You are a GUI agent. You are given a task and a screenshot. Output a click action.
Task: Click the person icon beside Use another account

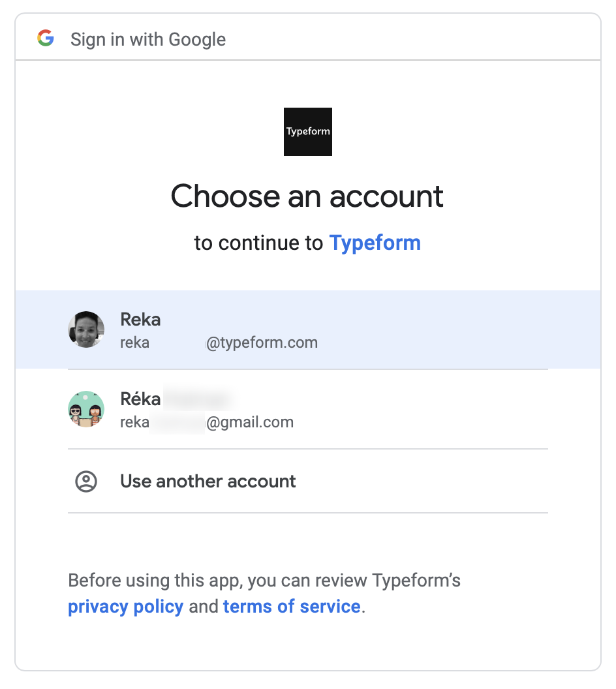(x=86, y=482)
